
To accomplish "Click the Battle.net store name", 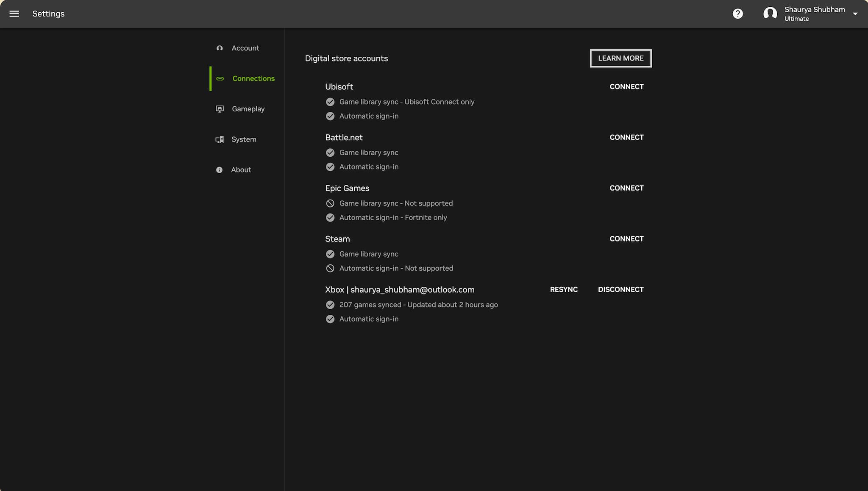I will point(344,138).
